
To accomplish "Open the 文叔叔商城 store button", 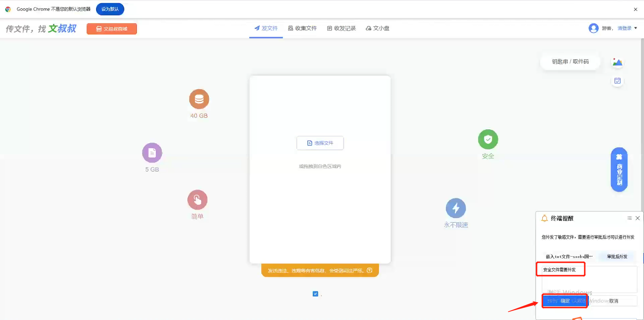I will (112, 29).
